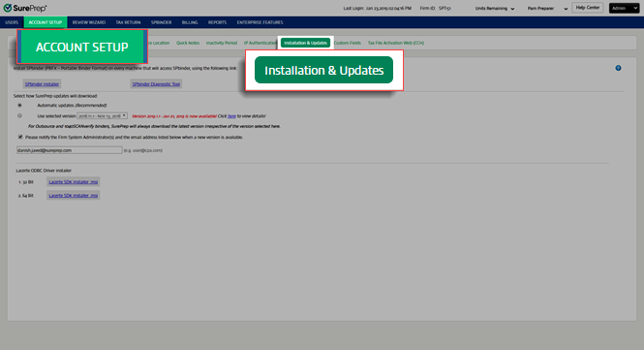This screenshot has height=350, width=644.
Task: Open the SPBINDER menu
Action: (161, 22)
